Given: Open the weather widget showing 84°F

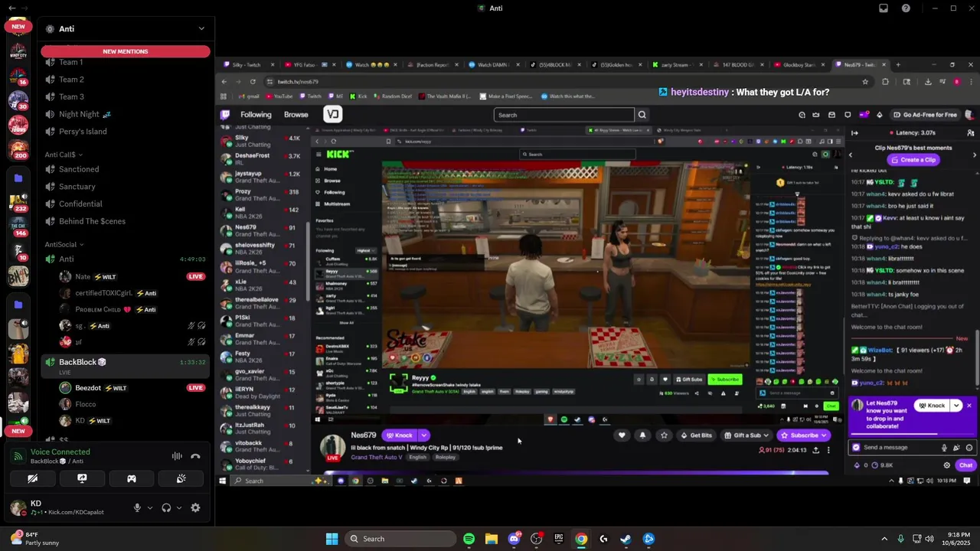Looking at the screenshot, I should [34, 538].
